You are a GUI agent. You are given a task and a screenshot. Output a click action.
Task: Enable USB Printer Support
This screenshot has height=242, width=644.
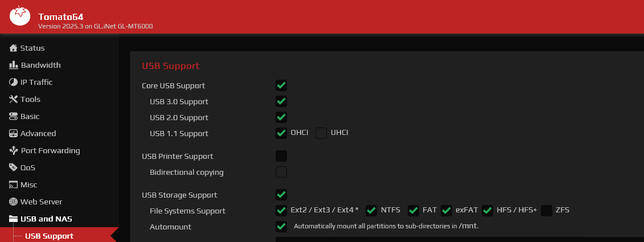pyautogui.click(x=281, y=156)
